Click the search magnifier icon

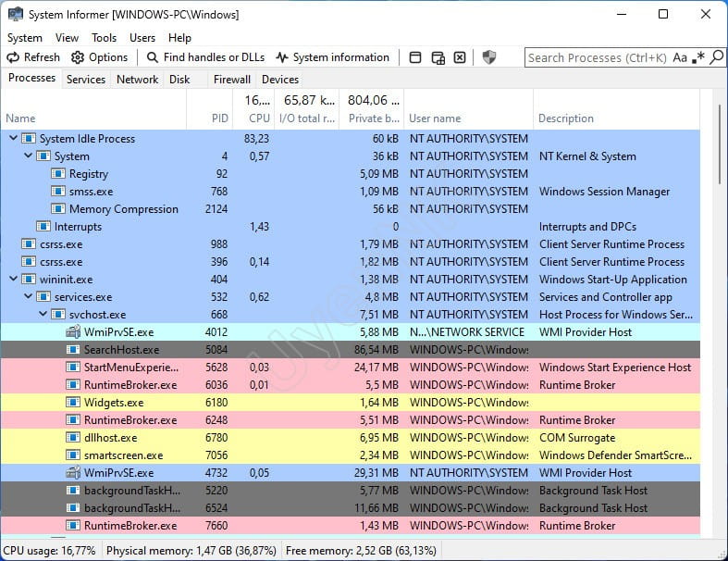pos(716,57)
